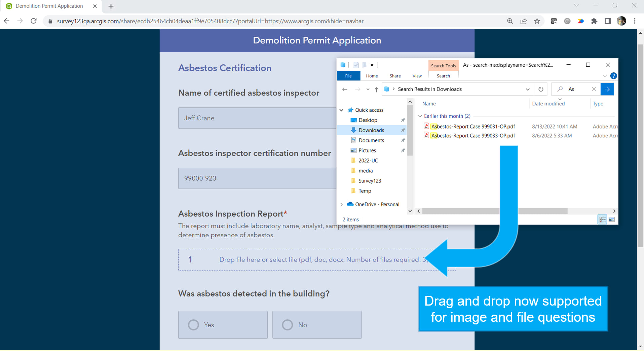Switch to thumbnail view in the status bar
Viewport: 644px width, 351px height.
click(x=612, y=219)
